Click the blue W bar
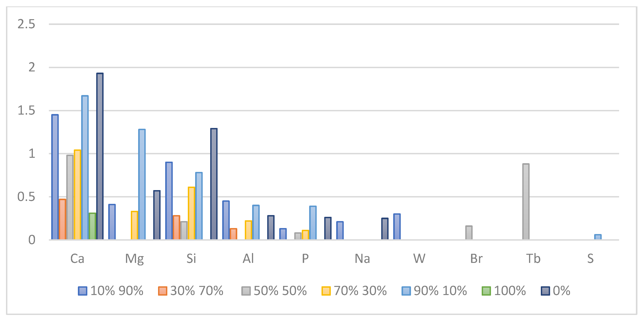Screen dimensions: 644x320 (x=397, y=227)
